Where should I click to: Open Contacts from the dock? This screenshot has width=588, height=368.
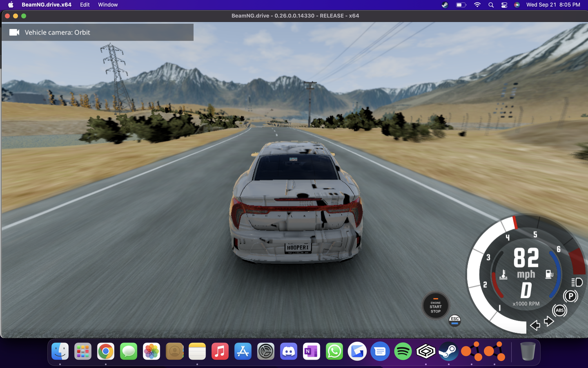pyautogui.click(x=174, y=351)
